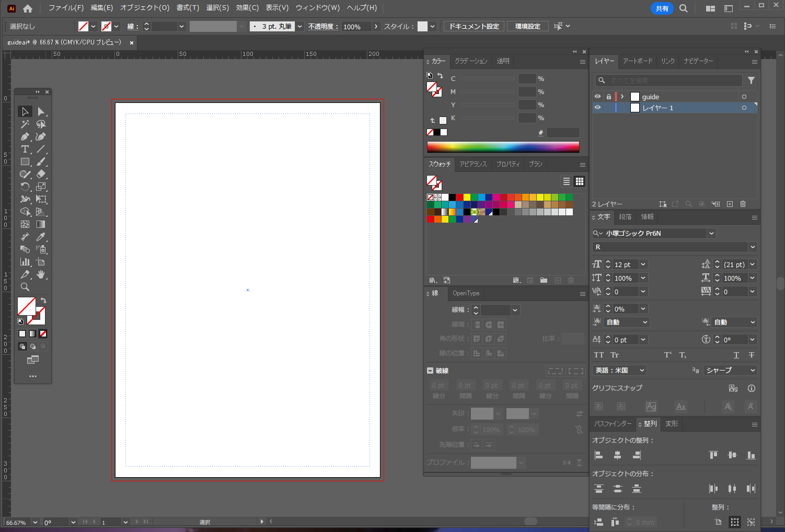
Task: Click the ドキュメント設定 button
Action: click(x=474, y=26)
